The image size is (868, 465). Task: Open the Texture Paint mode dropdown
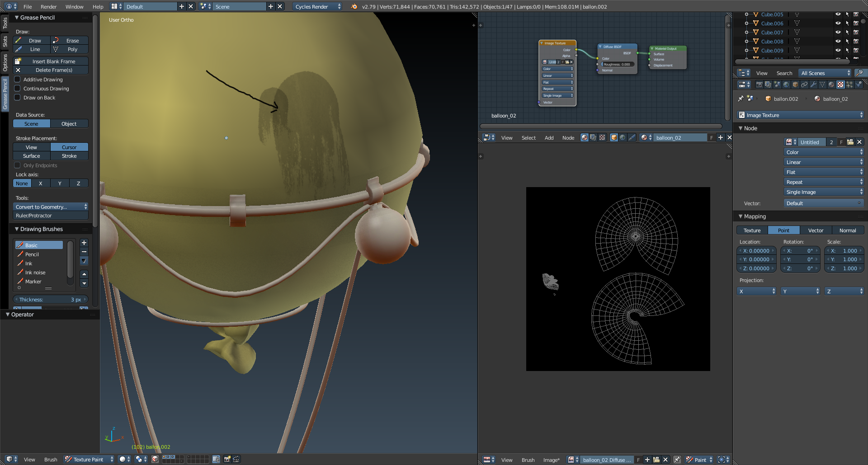[x=89, y=459]
